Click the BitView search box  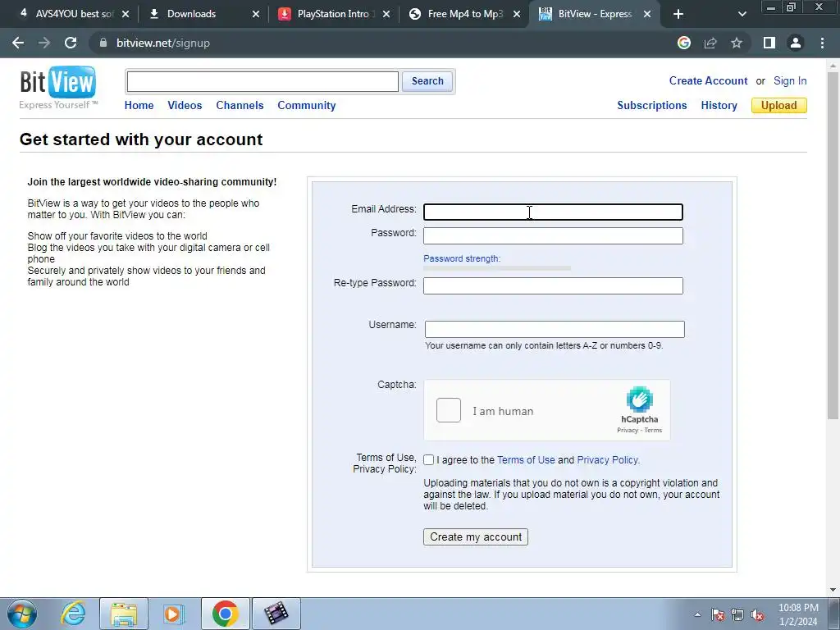click(x=262, y=81)
